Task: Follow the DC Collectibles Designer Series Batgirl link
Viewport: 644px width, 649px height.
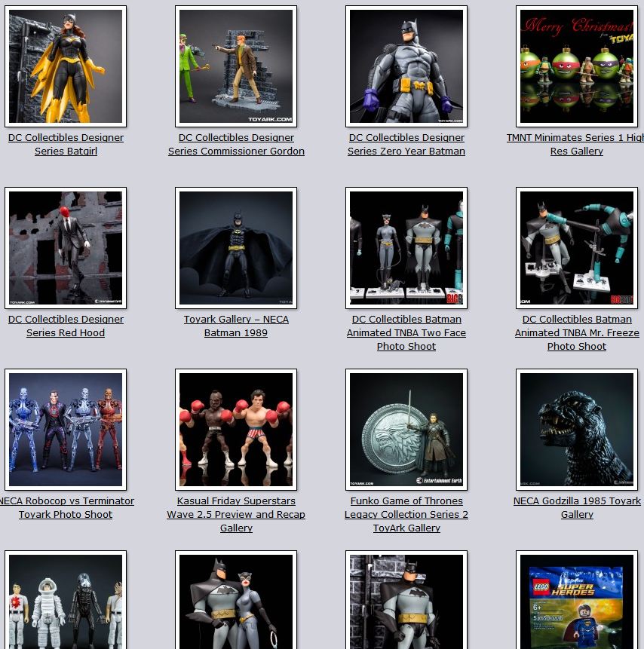Action: 66,144
